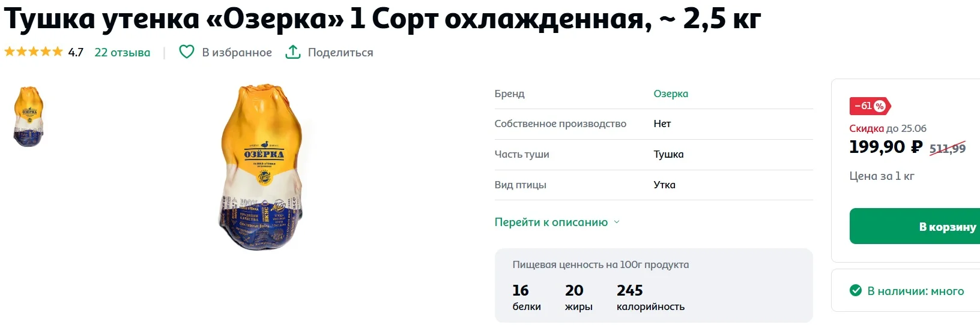980x325 pixels.
Task: Click the share upload icon
Action: (292, 52)
